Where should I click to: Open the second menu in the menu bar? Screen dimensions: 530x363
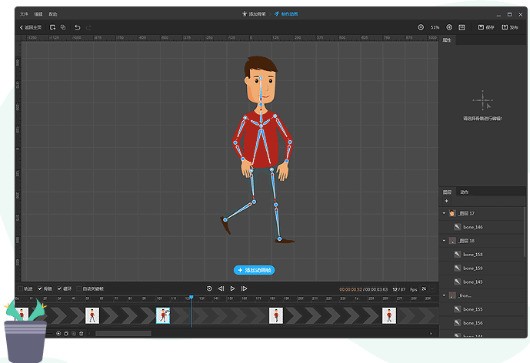[38, 14]
